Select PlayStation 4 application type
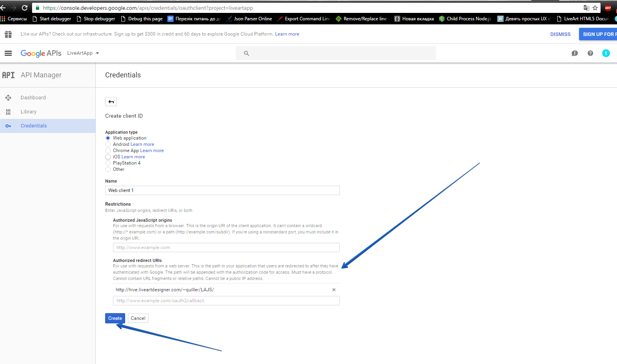The height and width of the screenshot is (364, 617). click(108, 163)
